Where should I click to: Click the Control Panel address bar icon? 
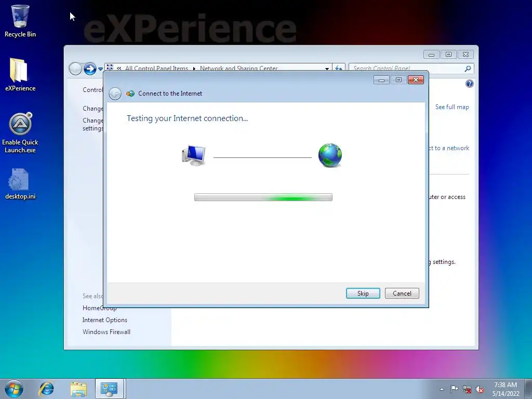point(110,68)
